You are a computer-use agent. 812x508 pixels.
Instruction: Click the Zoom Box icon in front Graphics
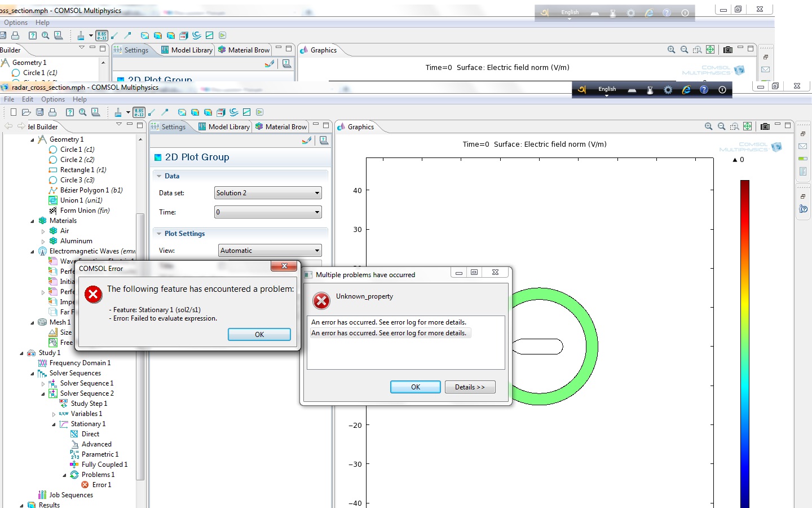coord(735,126)
